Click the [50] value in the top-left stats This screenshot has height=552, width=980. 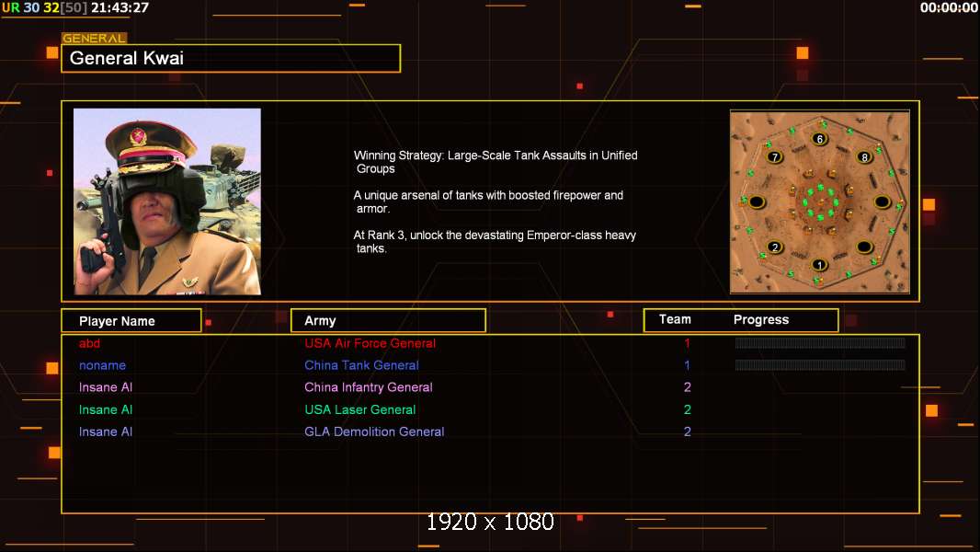(x=74, y=7)
